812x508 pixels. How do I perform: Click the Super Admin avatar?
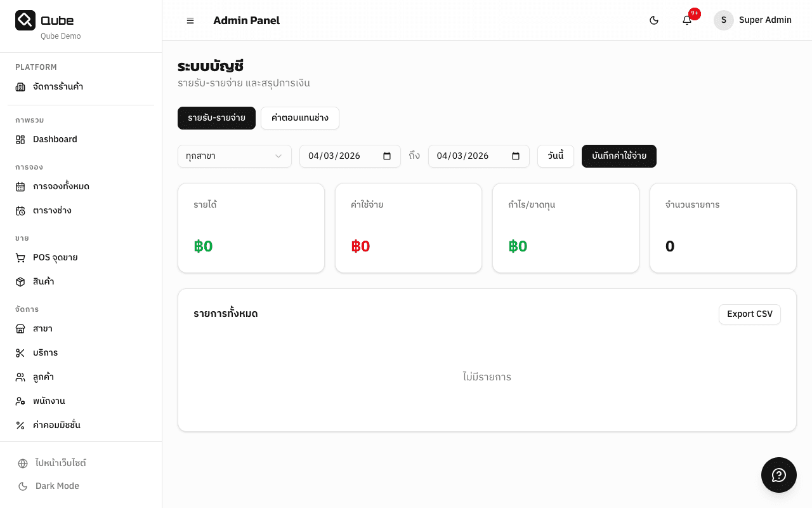724,20
